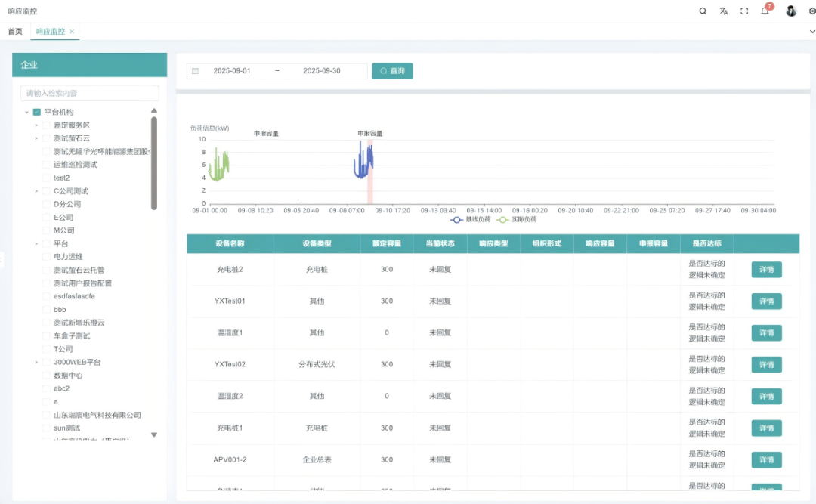The image size is (816, 504).
Task: Open settings gear icon in header
Action: (x=812, y=11)
